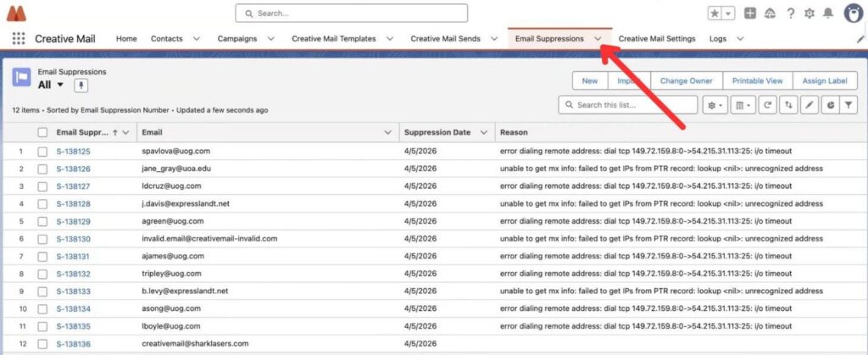This screenshot has width=868, height=355.
Task: Click email creativemail@sharklasers.com cell
Action: [x=195, y=344]
